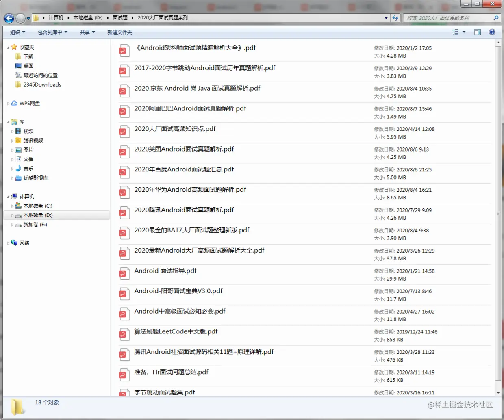Select 2345Downloads folder in sidebar
This screenshot has width=504, height=420.
click(x=42, y=84)
